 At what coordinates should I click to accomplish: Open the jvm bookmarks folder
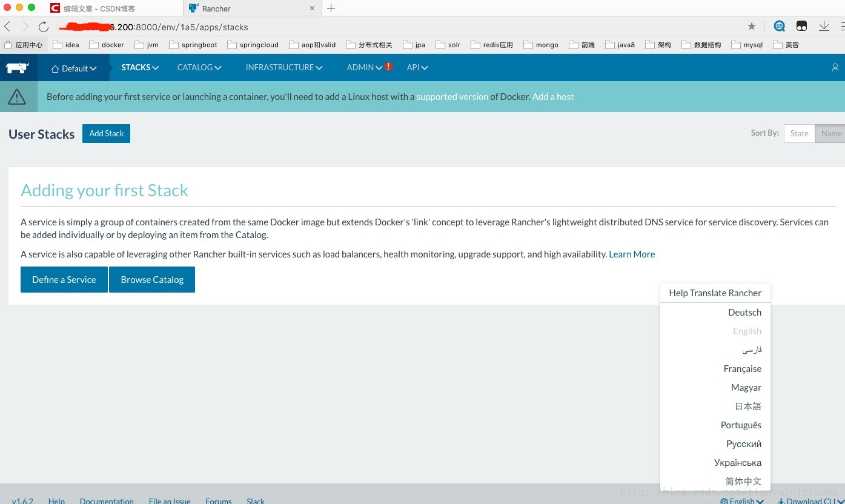pyautogui.click(x=147, y=45)
